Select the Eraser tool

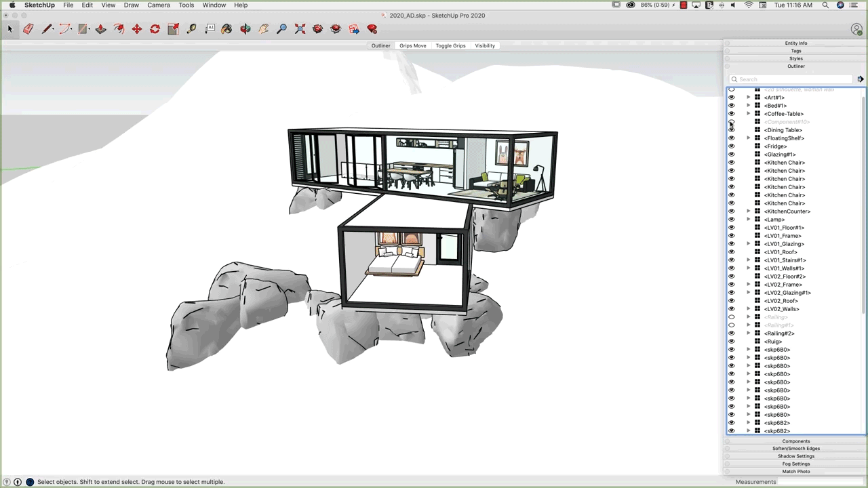(x=28, y=29)
